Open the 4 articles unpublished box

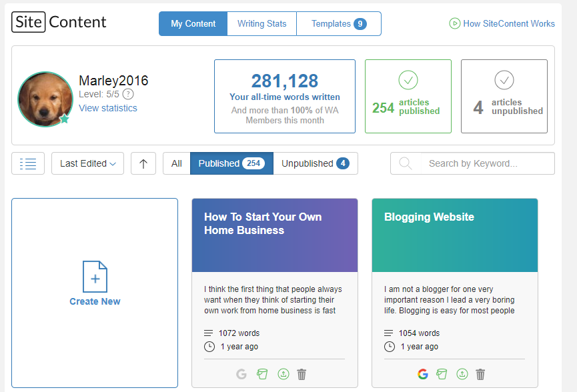pyautogui.click(x=504, y=97)
